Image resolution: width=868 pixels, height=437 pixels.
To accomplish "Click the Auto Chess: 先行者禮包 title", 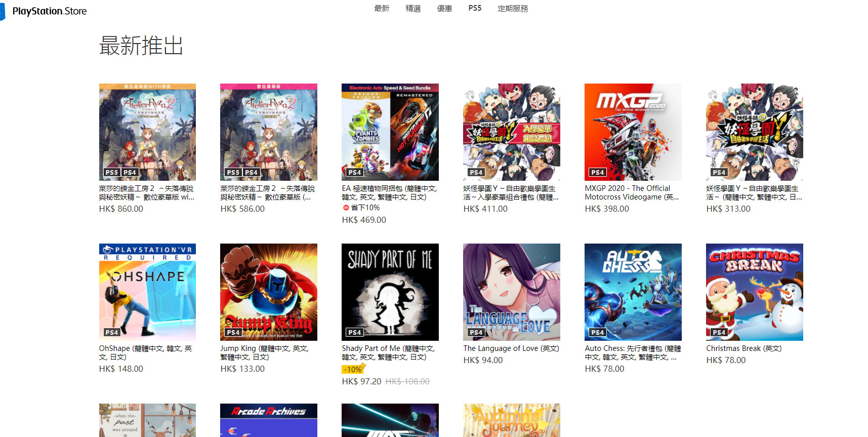I will [x=633, y=352].
